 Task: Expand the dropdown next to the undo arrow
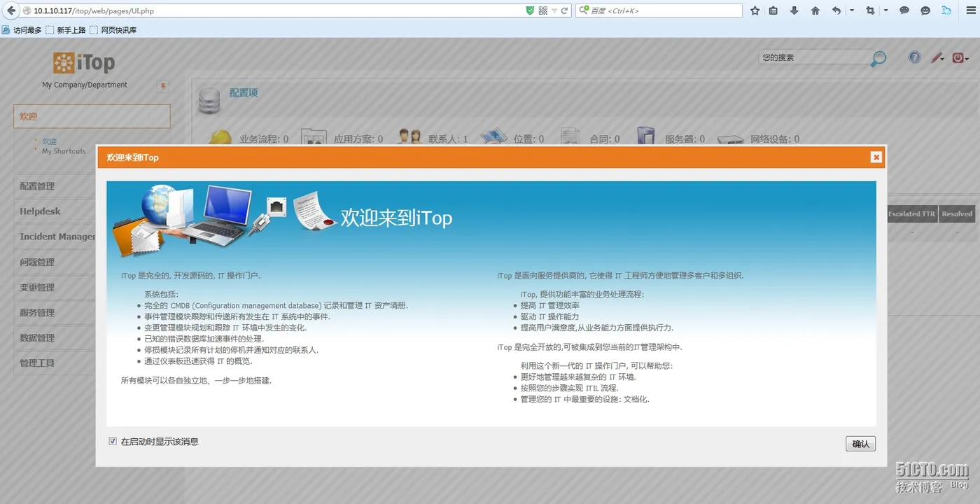point(851,10)
